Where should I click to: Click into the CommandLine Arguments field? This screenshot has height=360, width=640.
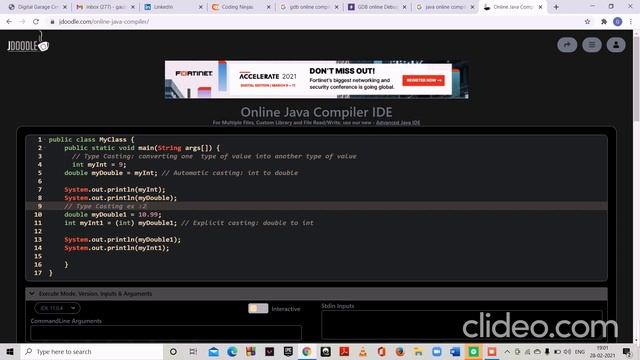pyautogui.click(x=166, y=333)
